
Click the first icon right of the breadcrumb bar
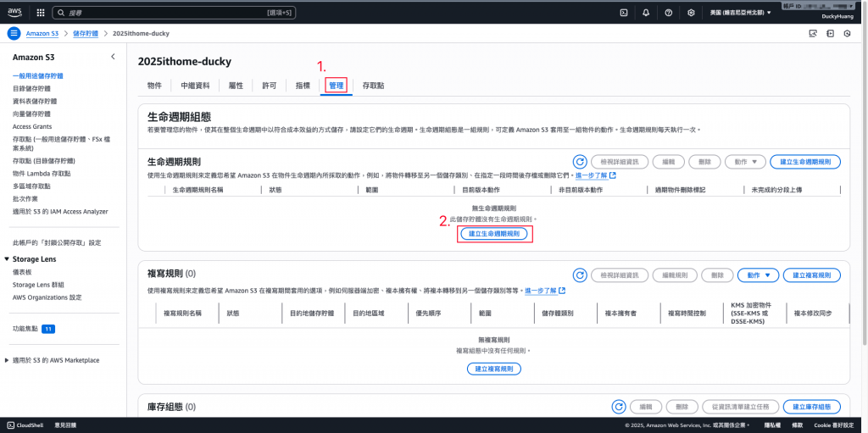click(813, 33)
